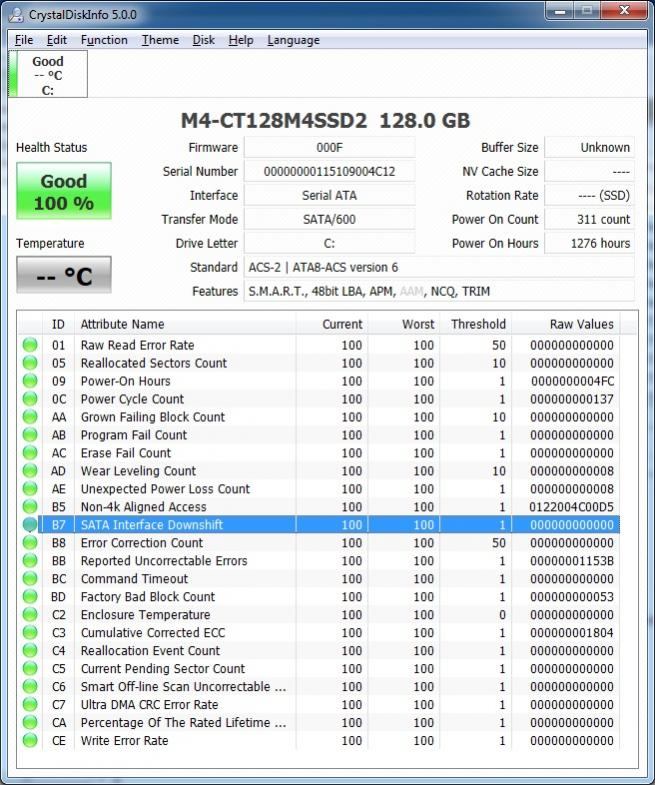The width and height of the screenshot is (655, 785).
Task: Click the Transfer Mode SATA/600 field
Action: [330, 219]
